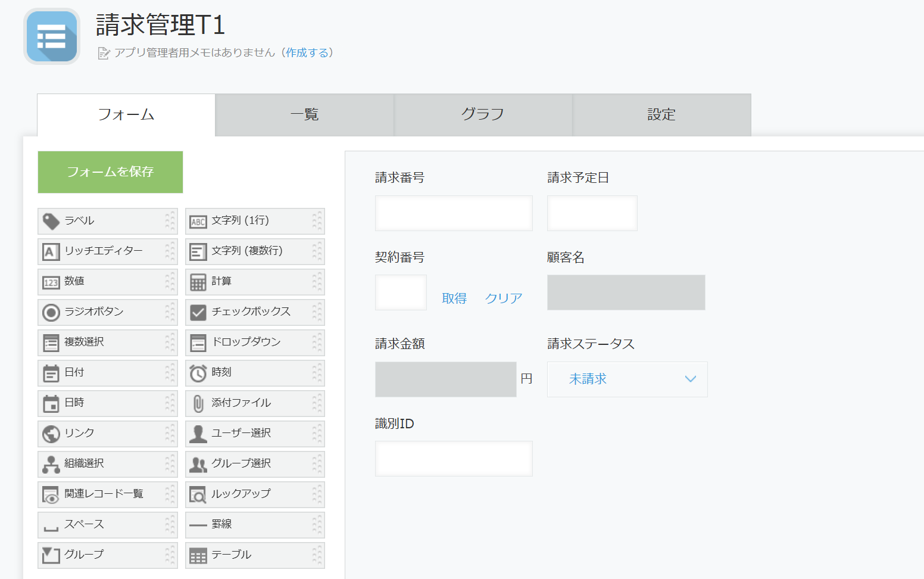
Task: Click the Calculation field calculator icon
Action: [x=198, y=282]
